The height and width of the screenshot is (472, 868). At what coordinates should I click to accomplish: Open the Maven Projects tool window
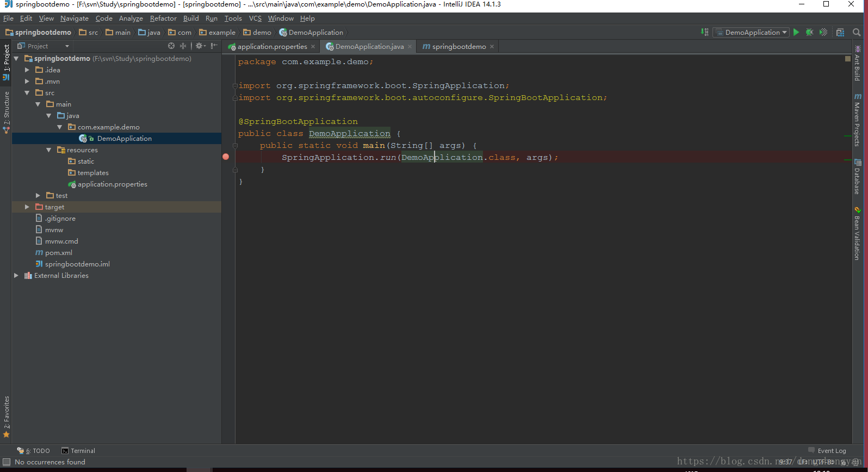click(x=858, y=120)
